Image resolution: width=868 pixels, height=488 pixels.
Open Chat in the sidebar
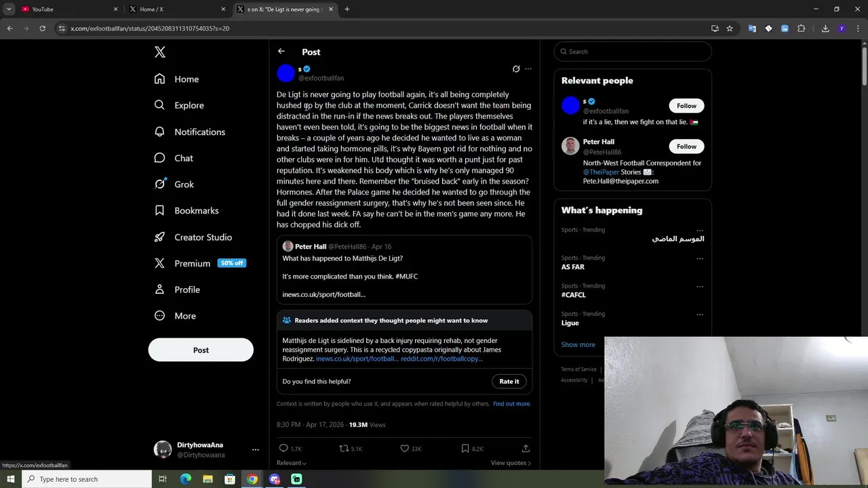174,158
